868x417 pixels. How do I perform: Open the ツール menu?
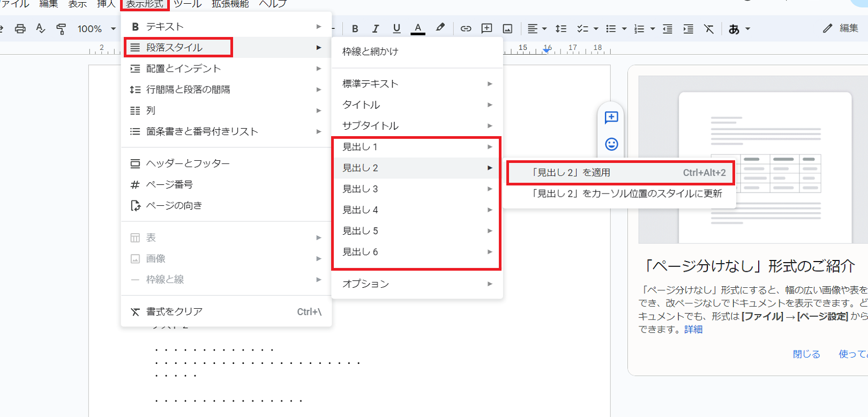188,4
